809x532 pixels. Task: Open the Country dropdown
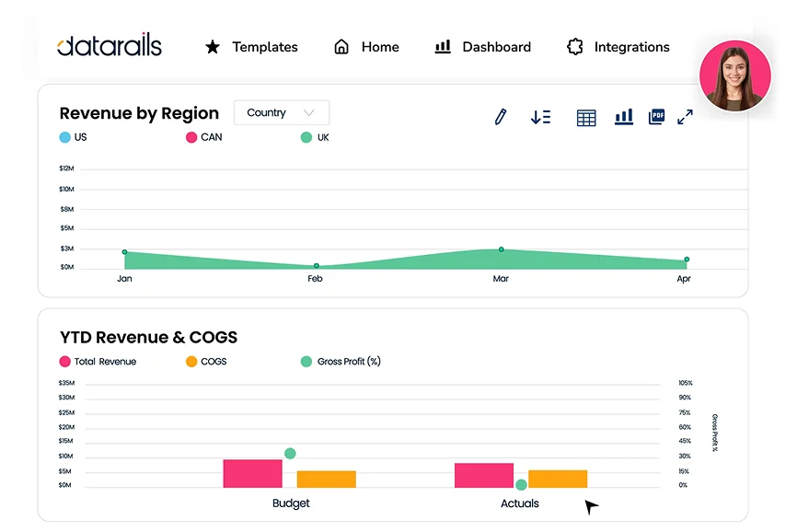coord(281,112)
